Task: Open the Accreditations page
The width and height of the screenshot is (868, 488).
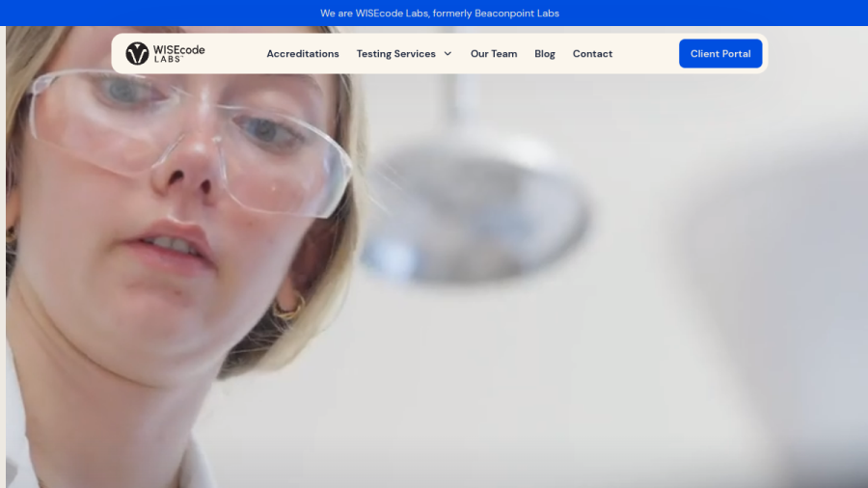Action: [303, 54]
